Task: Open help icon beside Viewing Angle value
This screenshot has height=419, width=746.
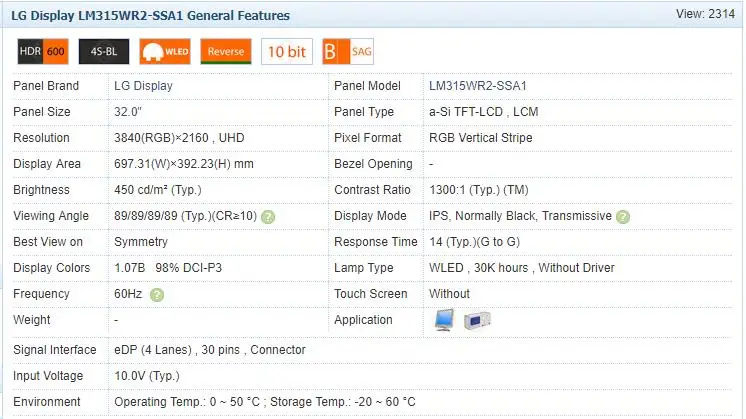Action: [x=268, y=217]
